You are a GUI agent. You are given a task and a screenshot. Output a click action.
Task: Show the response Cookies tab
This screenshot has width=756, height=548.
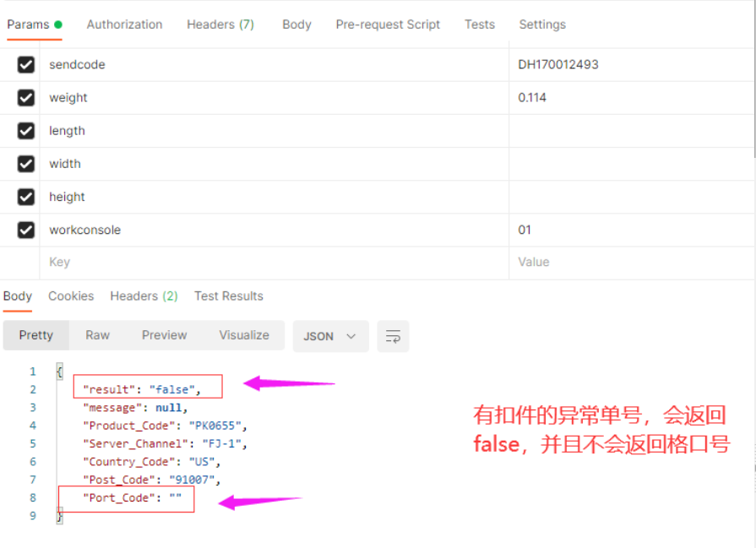[x=71, y=296]
